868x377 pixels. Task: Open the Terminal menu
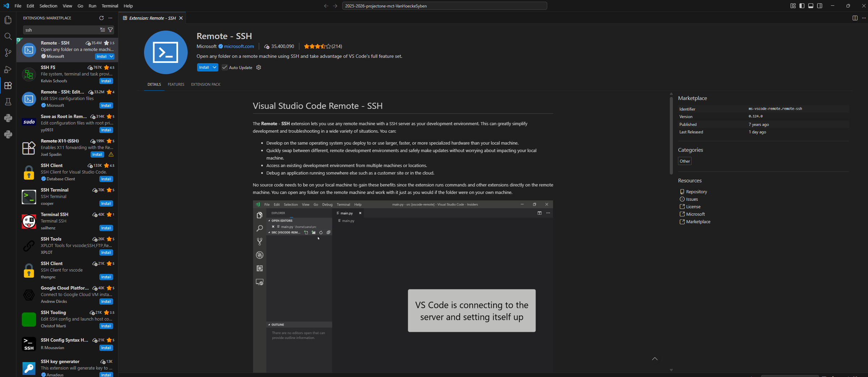(110, 6)
